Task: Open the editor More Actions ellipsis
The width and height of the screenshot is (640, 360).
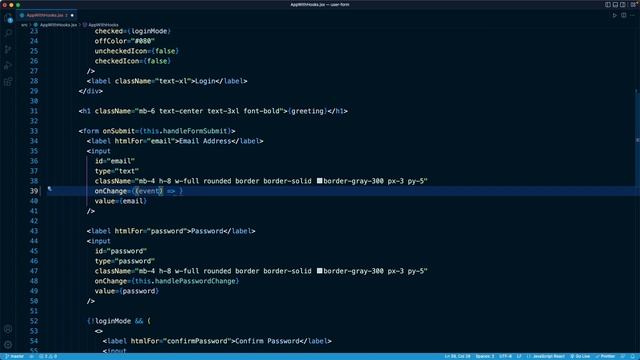Action: pyautogui.click(x=633, y=15)
